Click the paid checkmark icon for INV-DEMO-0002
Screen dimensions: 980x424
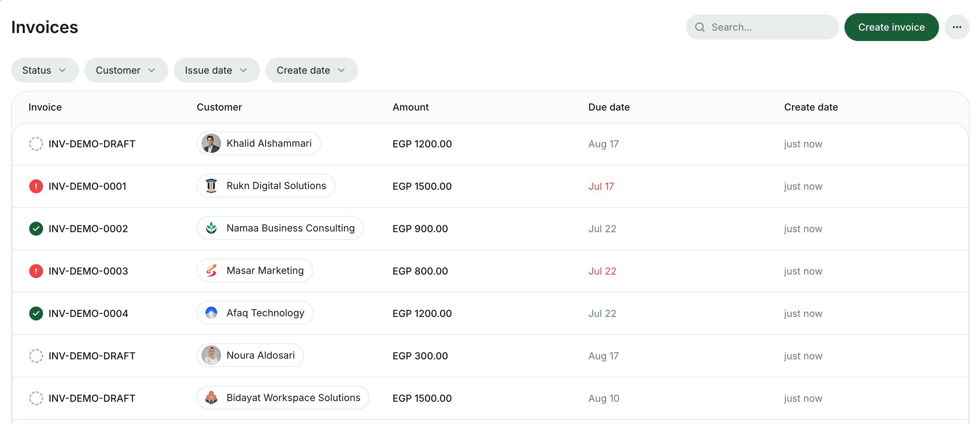click(36, 229)
